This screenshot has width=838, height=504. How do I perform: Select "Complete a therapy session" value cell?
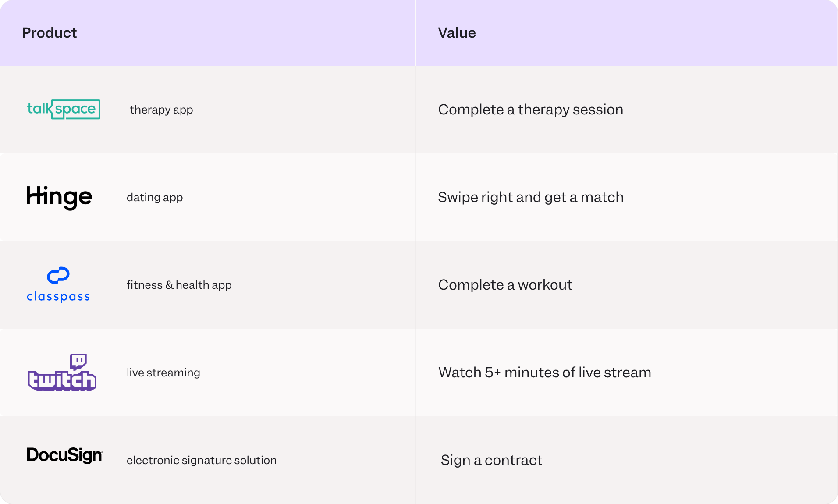[531, 110]
